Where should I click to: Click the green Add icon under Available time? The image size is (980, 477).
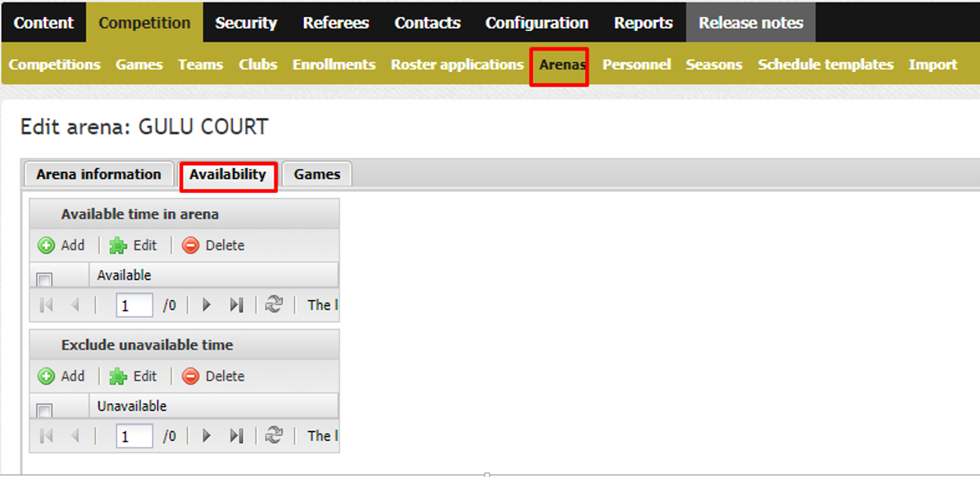click(47, 245)
